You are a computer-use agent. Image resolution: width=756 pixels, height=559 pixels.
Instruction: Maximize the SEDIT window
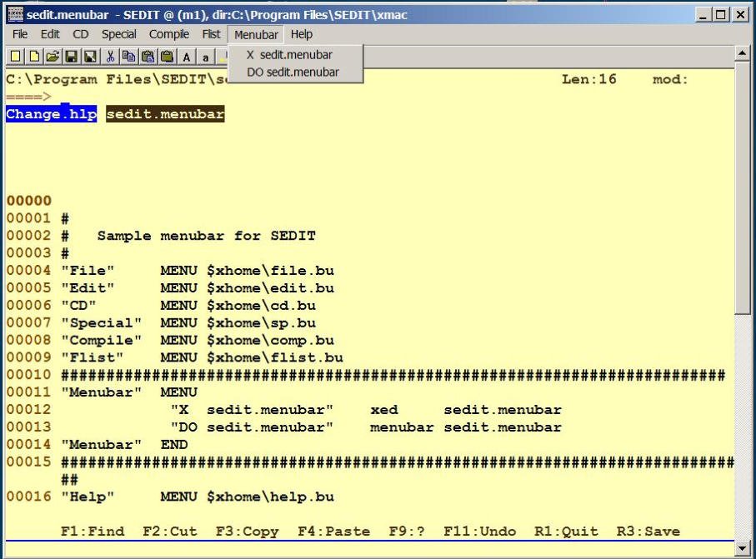(x=721, y=15)
